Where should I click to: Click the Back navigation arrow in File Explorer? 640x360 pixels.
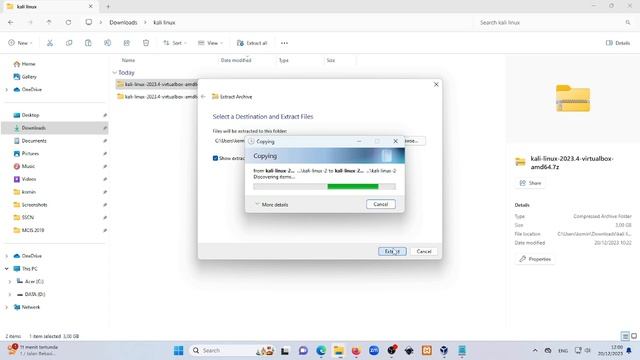11,22
